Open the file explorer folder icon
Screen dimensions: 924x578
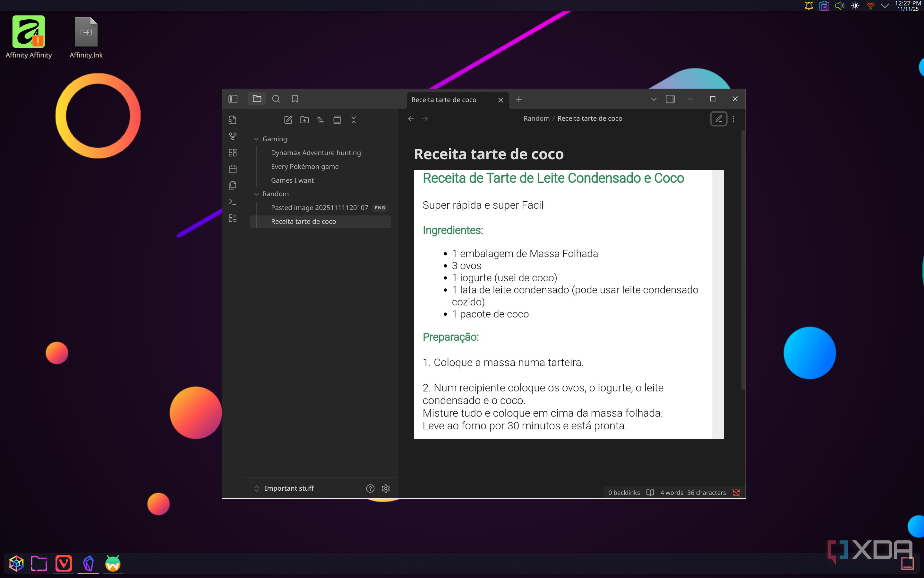(x=257, y=99)
